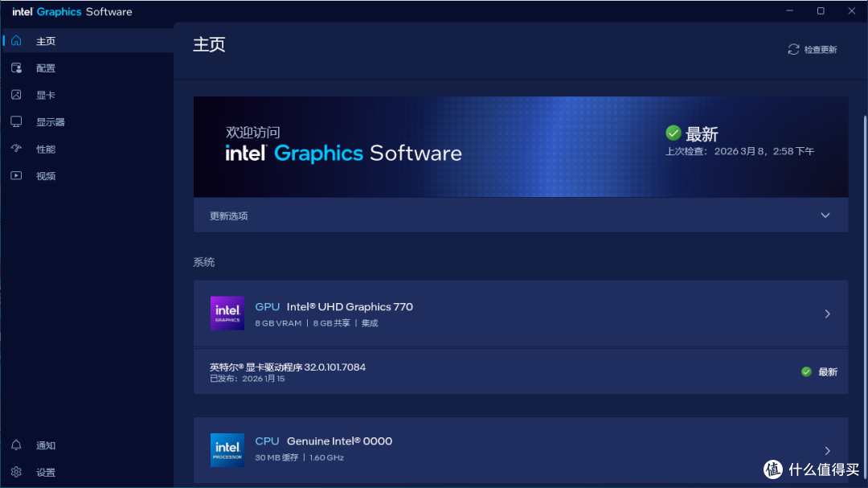Click the 更新选项 label

228,216
